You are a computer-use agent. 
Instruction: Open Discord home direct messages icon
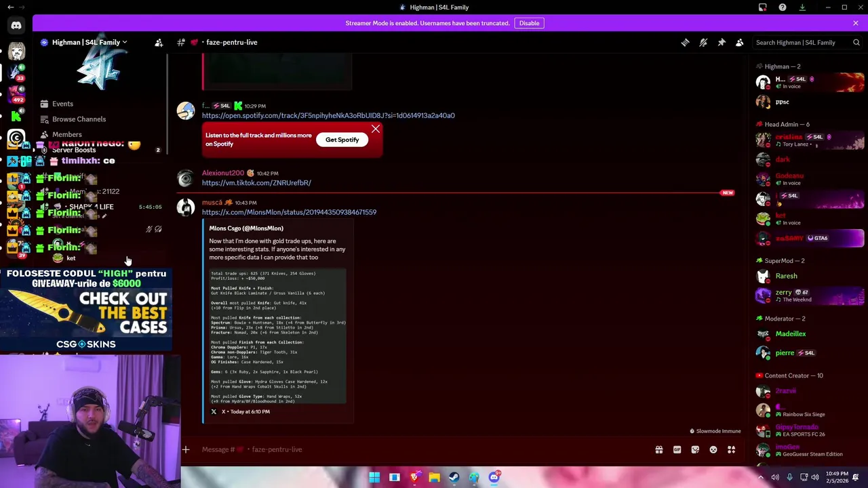tap(16, 26)
